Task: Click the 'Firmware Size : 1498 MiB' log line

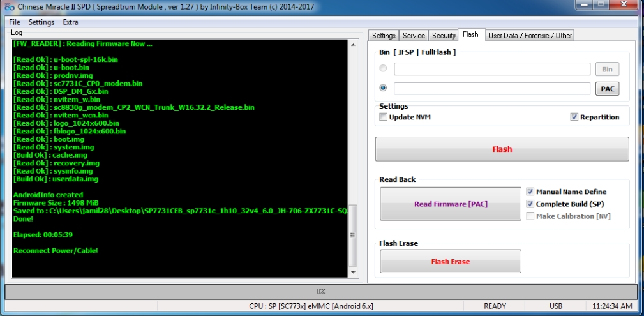Action: (x=56, y=203)
